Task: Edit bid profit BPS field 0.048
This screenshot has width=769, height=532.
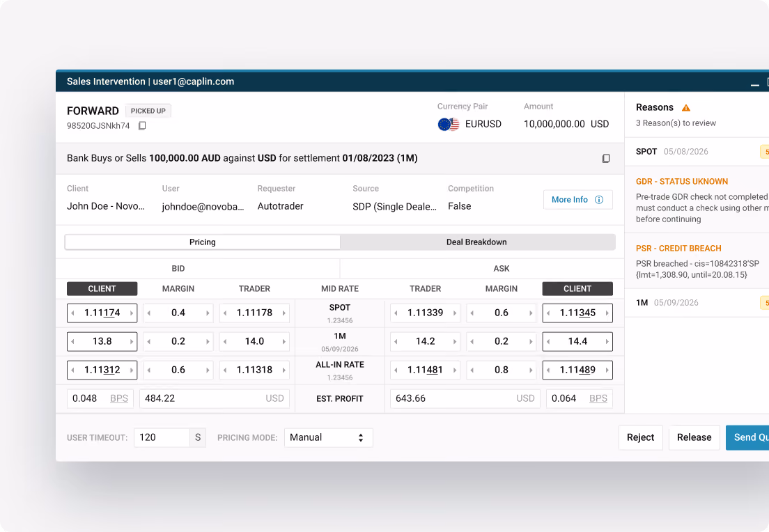Action: [x=100, y=398]
